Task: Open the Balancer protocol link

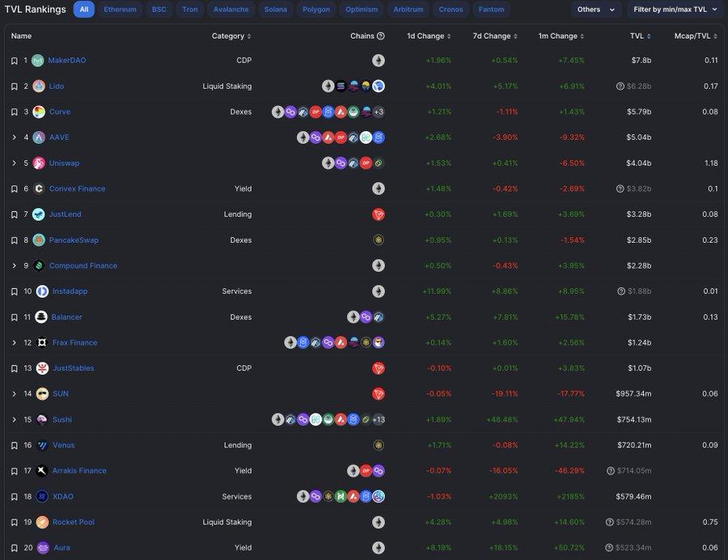Action: pyautogui.click(x=67, y=317)
